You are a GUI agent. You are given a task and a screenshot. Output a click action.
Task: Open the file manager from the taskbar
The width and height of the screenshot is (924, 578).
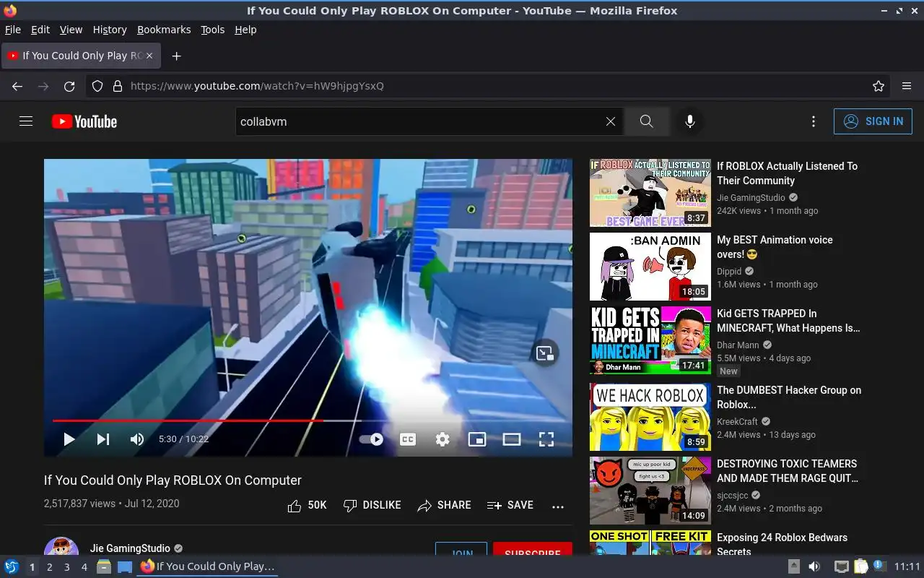pyautogui.click(x=104, y=566)
